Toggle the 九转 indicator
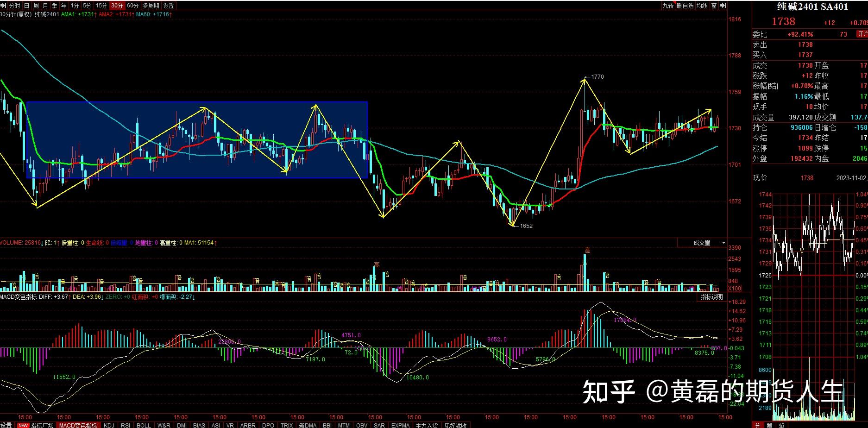868x428 pixels. coord(667,6)
